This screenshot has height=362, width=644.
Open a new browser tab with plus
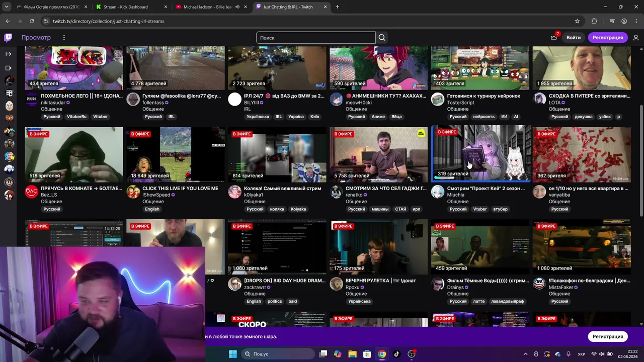click(x=337, y=7)
